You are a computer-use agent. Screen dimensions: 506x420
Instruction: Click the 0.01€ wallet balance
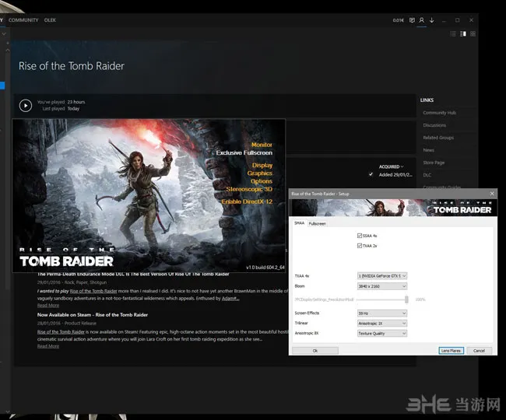click(399, 20)
